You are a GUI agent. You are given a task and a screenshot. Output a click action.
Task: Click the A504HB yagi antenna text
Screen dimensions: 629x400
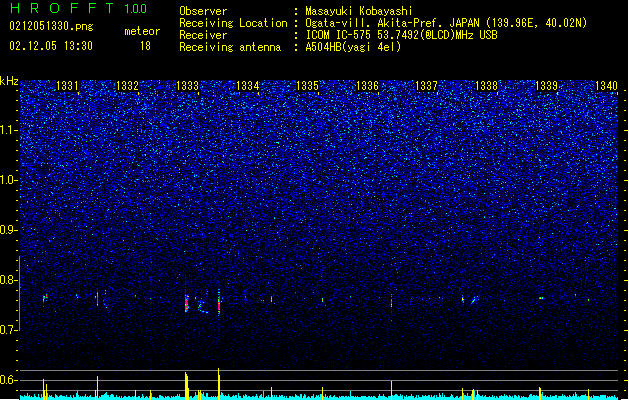[353, 47]
